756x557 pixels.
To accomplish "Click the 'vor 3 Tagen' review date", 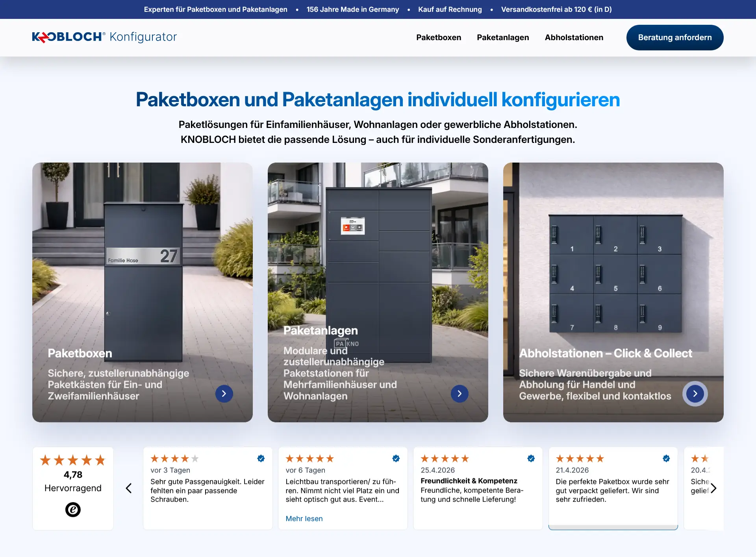I will (x=170, y=470).
